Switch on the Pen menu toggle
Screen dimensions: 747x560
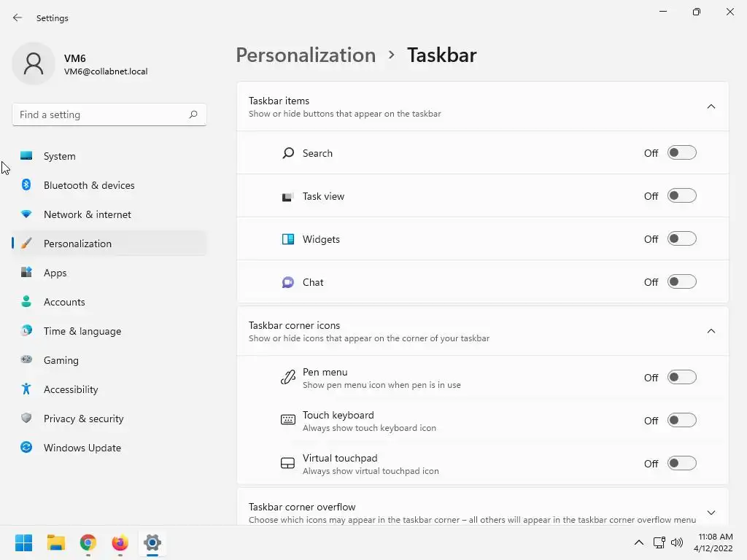(x=682, y=377)
